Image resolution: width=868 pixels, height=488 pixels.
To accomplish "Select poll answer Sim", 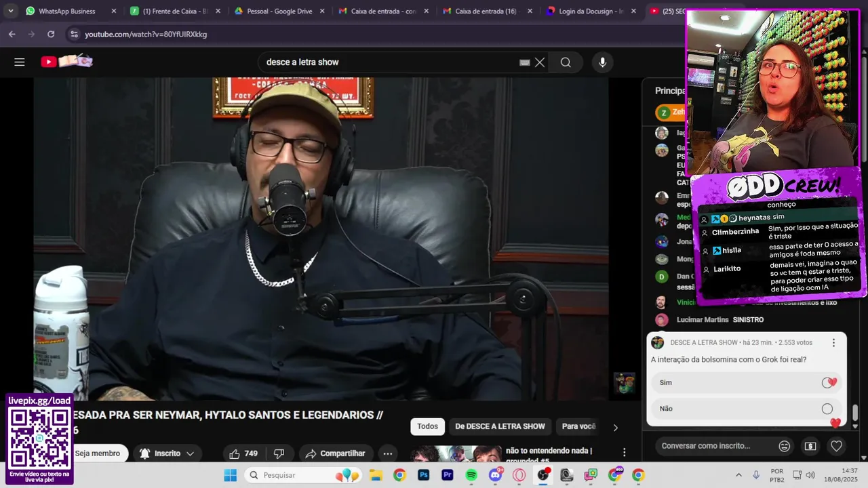I will point(746,383).
